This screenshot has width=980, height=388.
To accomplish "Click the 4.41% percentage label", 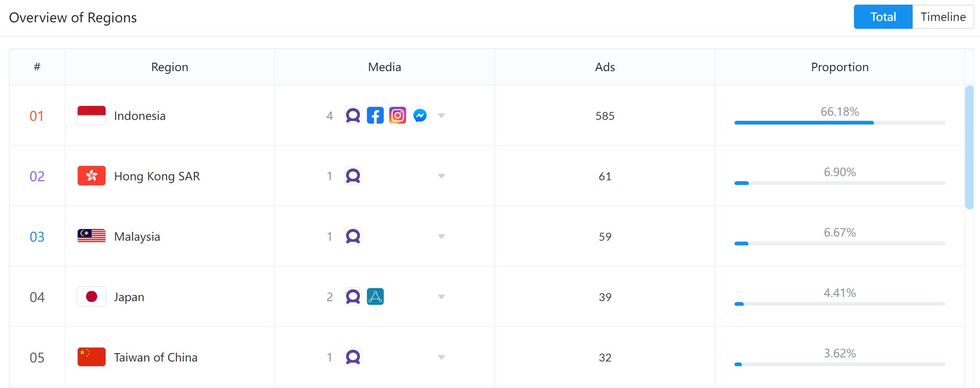I will (x=840, y=293).
